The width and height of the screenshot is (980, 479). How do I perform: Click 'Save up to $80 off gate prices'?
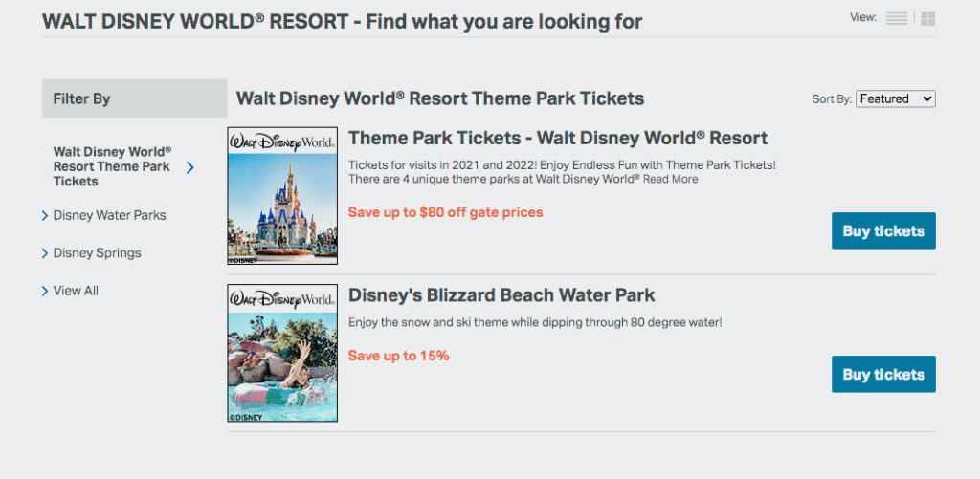446,212
